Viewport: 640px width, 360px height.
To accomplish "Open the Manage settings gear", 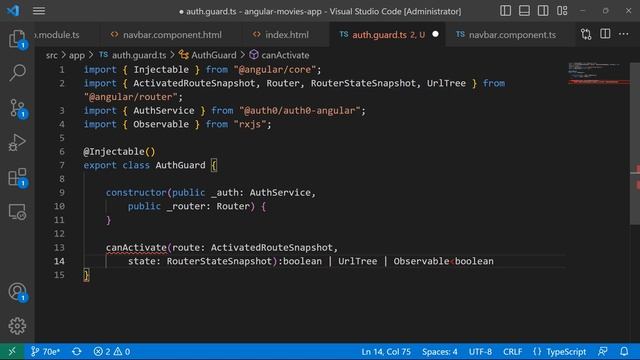I will pos(17,326).
